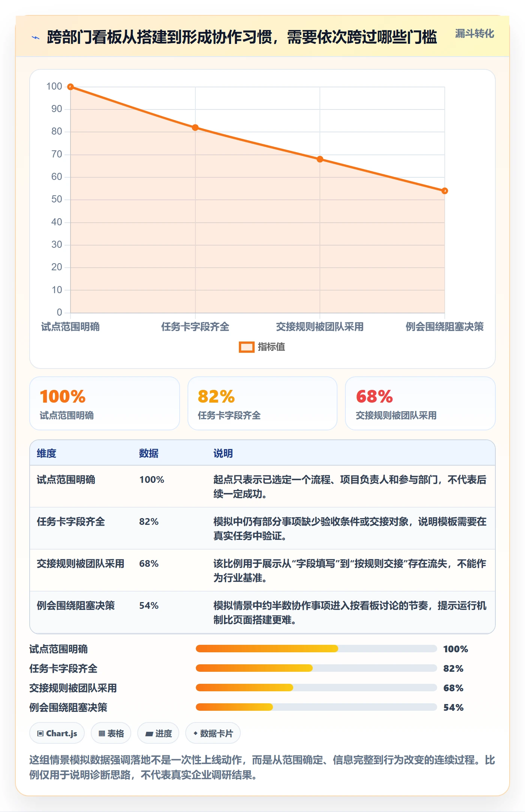Select the 任务卡字段齐全 table row name
This screenshot has height=812, width=525.
pyautogui.click(x=71, y=521)
